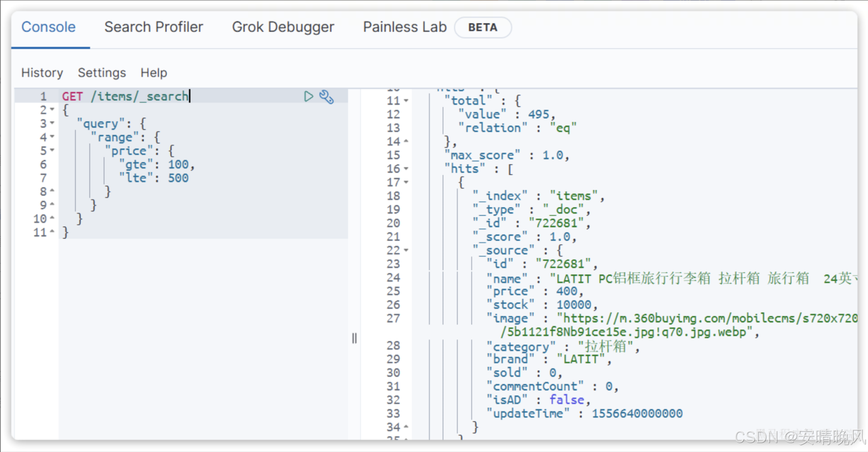
Task: Fold the "hits" array at response line 16
Action: tap(406, 169)
